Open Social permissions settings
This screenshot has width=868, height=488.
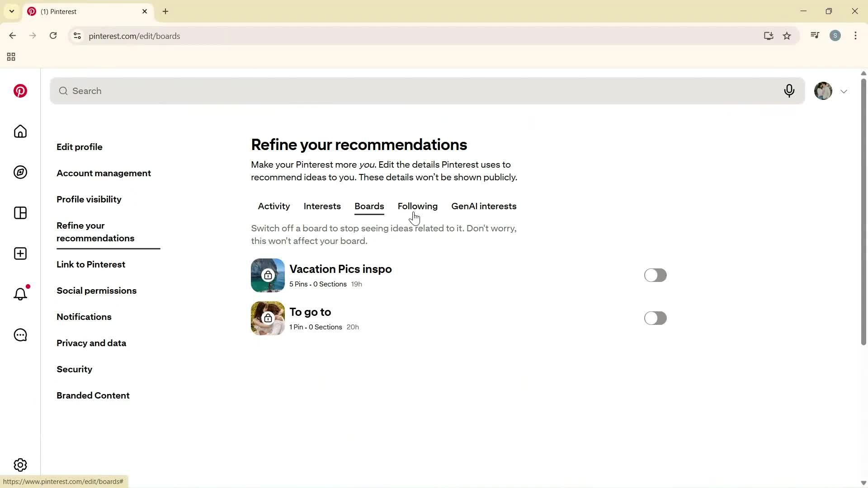[x=96, y=291]
